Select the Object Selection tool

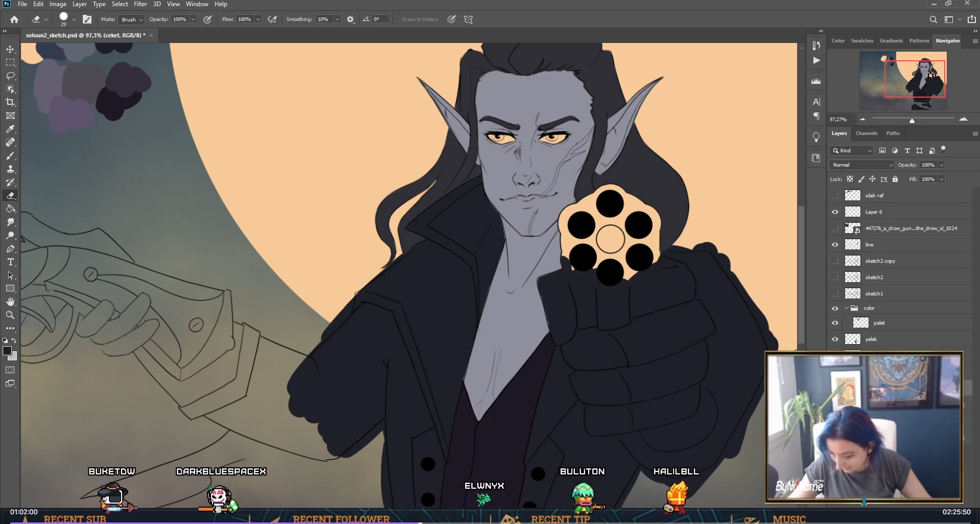10,89
